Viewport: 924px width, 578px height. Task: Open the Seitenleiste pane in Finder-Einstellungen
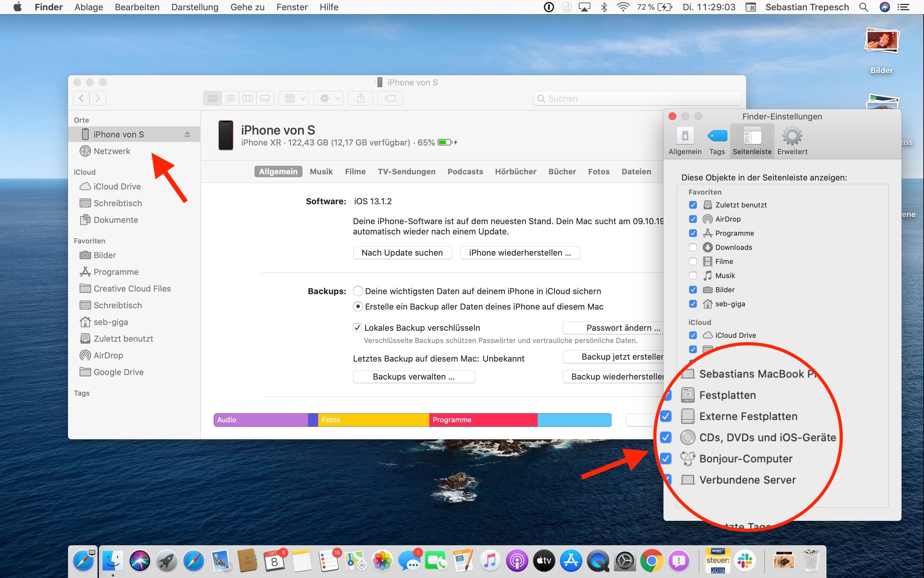[752, 141]
